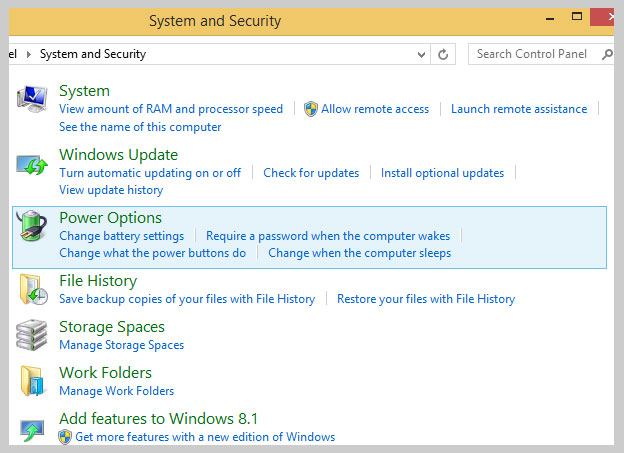Viewport: 624px width, 453px height.
Task: Open the Storage Spaces stacked drives icon
Action: coord(31,335)
